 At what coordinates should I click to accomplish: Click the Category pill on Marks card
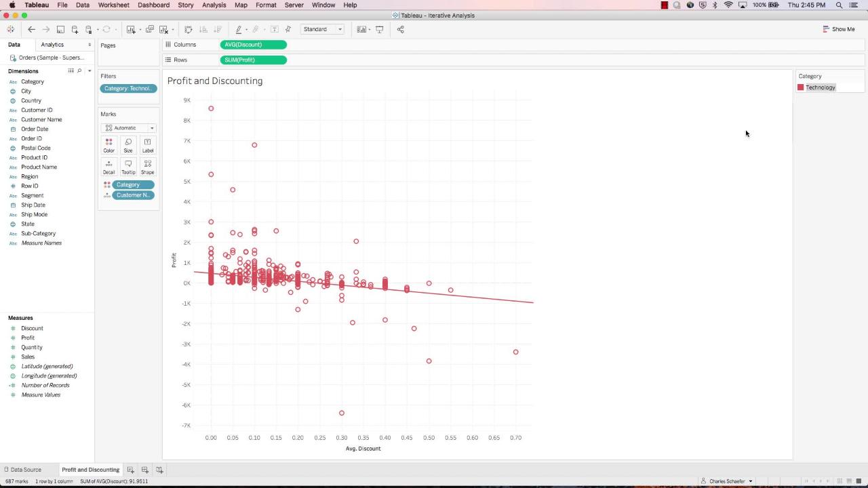(133, 185)
